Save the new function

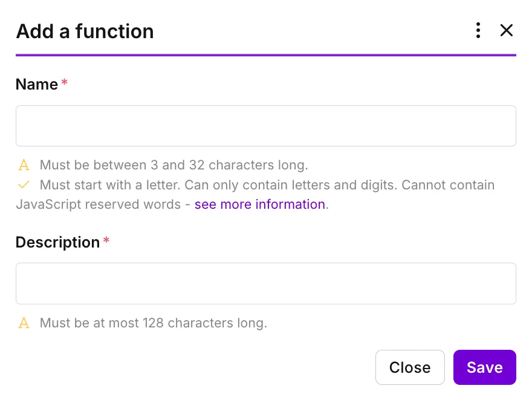(484, 367)
